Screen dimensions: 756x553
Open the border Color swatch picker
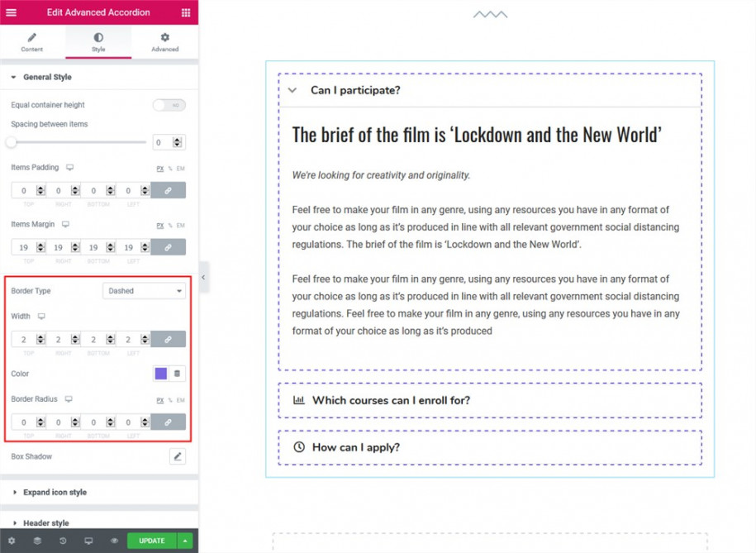162,374
